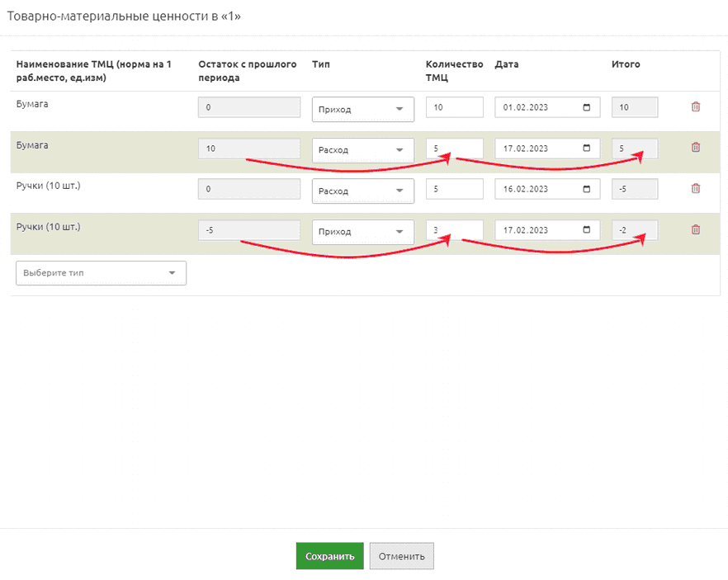Viewport: 728px width, 580px height.
Task: Delete the Ручки row dated 17.02.2023
Action: (x=696, y=229)
